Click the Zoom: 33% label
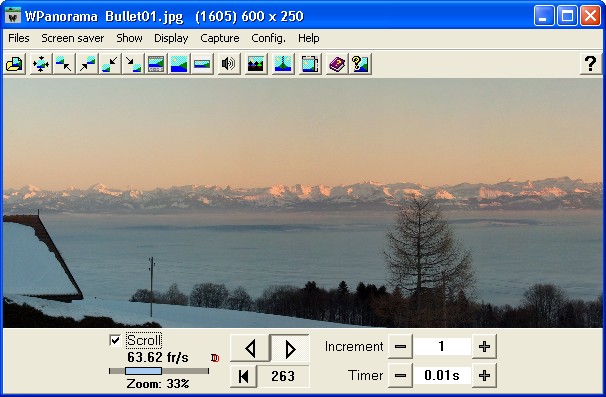Viewport: 606px width, 397px height. (158, 384)
